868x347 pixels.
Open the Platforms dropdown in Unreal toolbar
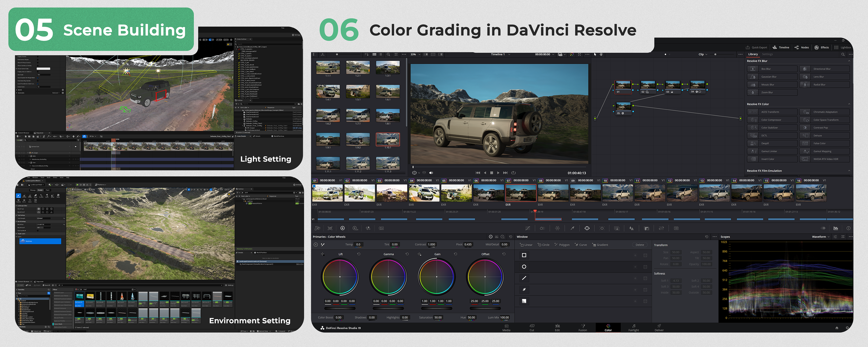click(x=101, y=185)
